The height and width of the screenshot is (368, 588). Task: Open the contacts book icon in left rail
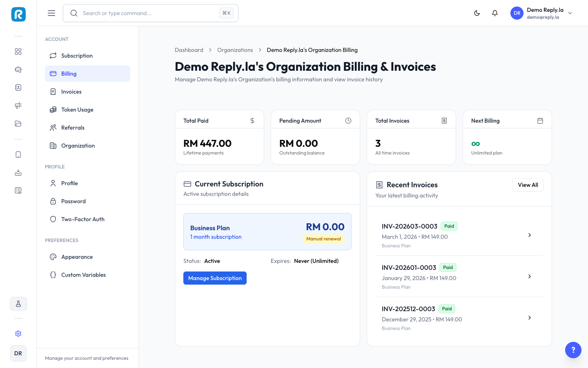18,88
